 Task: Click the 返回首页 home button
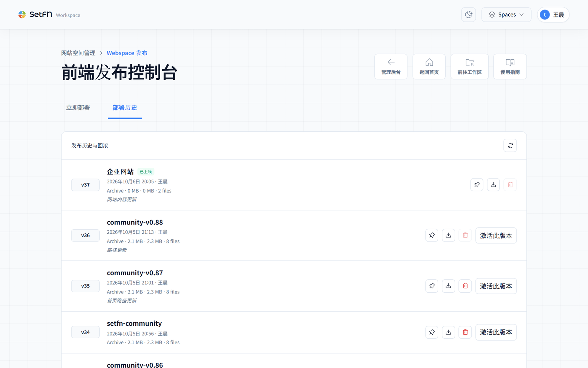pos(429,67)
